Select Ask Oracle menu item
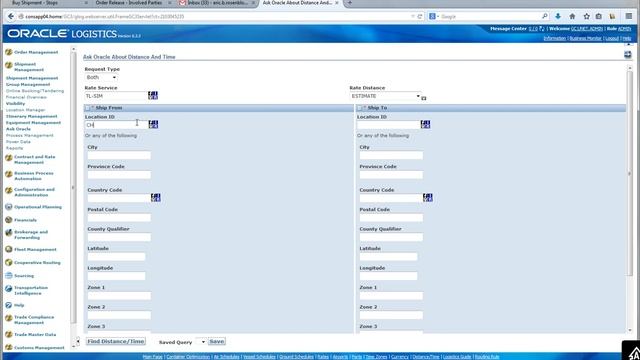The width and height of the screenshot is (640, 360). [x=18, y=129]
